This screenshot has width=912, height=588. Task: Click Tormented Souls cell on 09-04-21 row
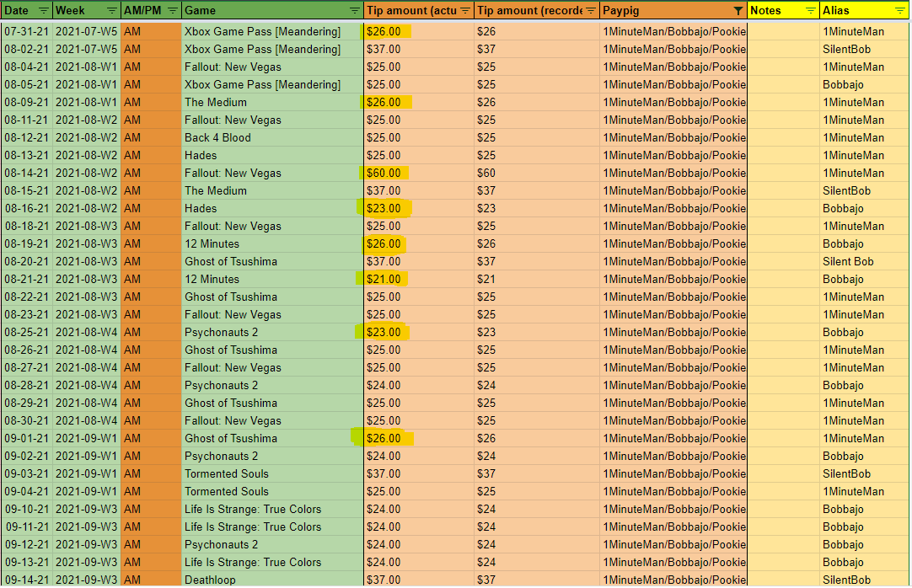272,492
